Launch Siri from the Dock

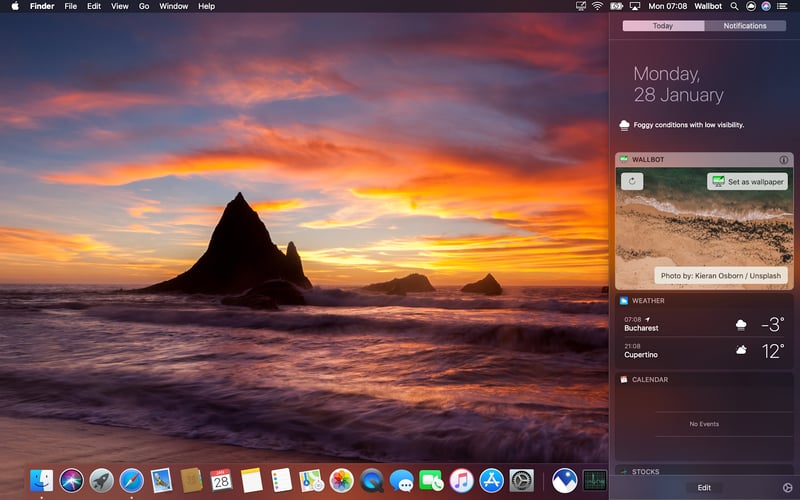(x=71, y=481)
